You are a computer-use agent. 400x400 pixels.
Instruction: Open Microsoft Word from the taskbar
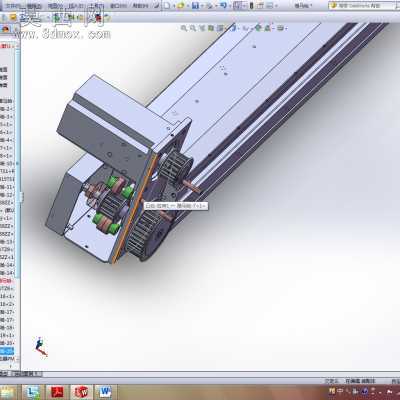(105, 392)
